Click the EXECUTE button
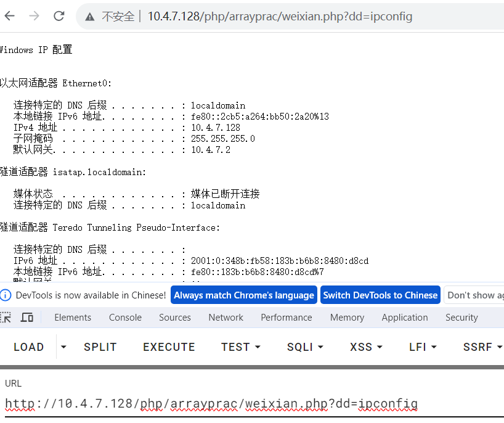 (x=169, y=347)
